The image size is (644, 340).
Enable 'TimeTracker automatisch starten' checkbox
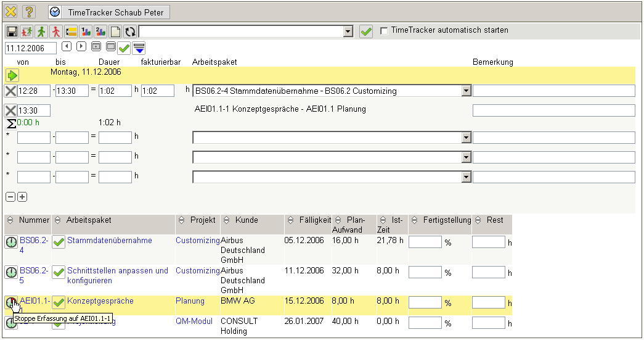[x=385, y=30]
